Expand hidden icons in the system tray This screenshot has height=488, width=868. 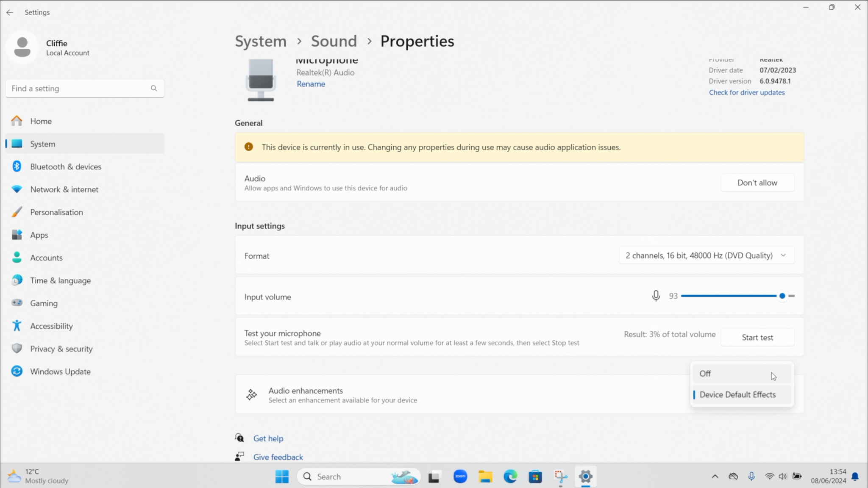[715, 476]
